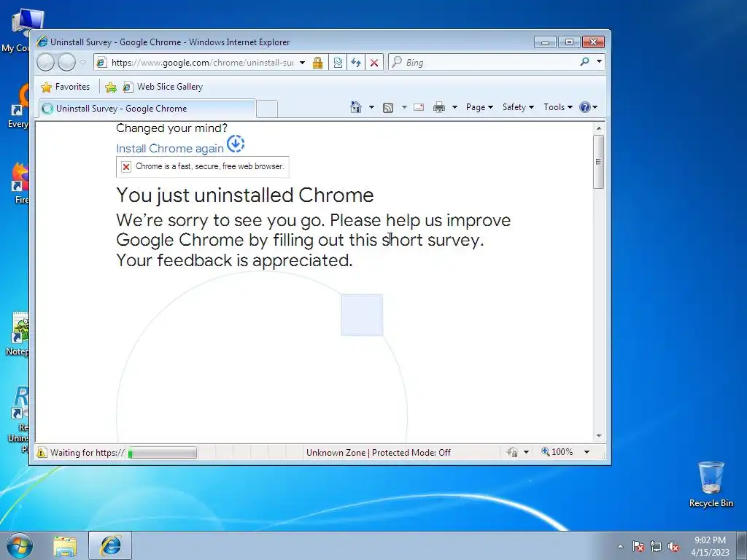Click the Internet Explorer taskbar button
747x560 pixels.
(x=110, y=545)
